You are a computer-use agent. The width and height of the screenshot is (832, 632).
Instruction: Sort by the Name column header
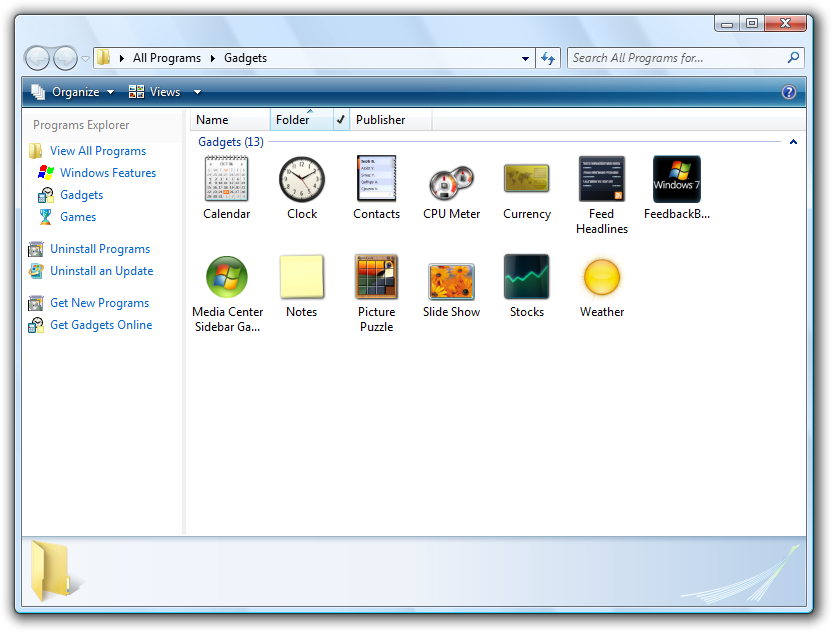pos(229,120)
